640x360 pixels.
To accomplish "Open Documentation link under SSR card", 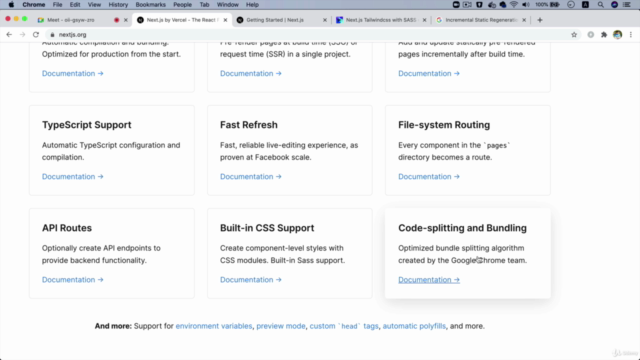I will 251,73.
